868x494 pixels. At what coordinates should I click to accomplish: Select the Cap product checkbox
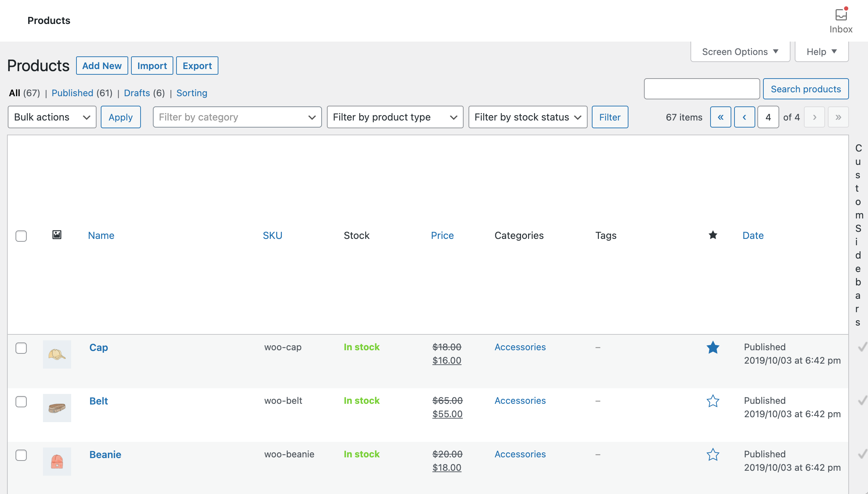click(x=21, y=348)
